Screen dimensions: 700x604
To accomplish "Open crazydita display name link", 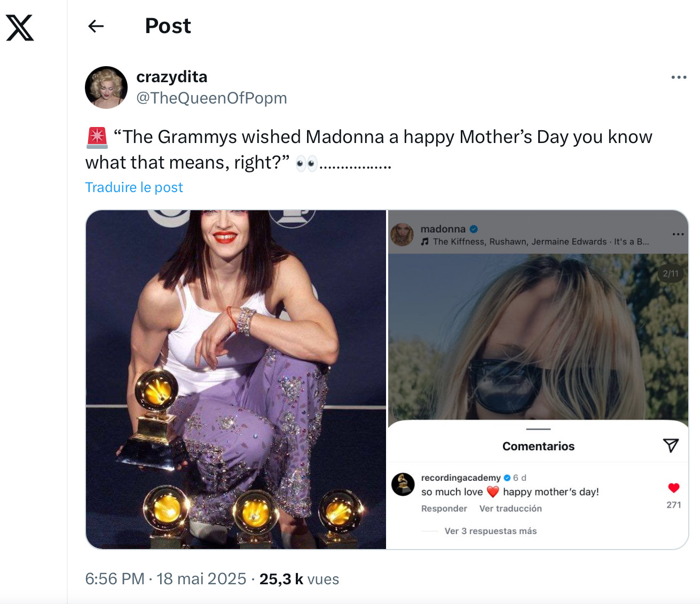I will [171, 77].
